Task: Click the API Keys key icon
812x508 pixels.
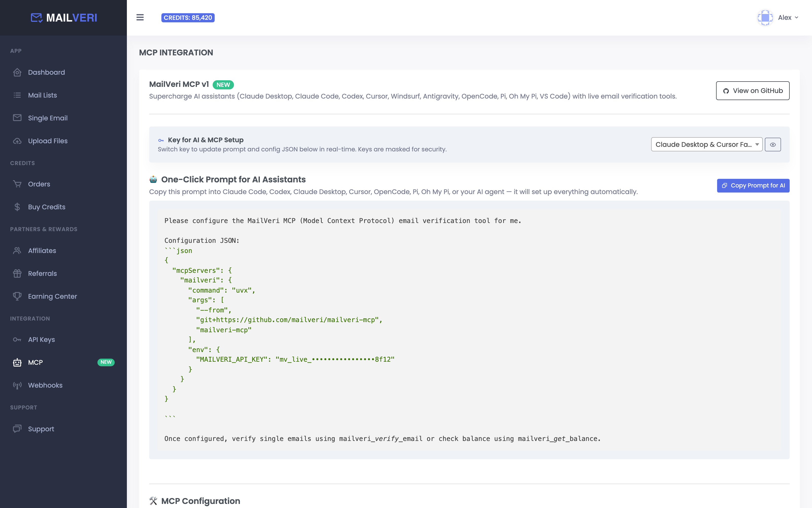Action: (17, 340)
